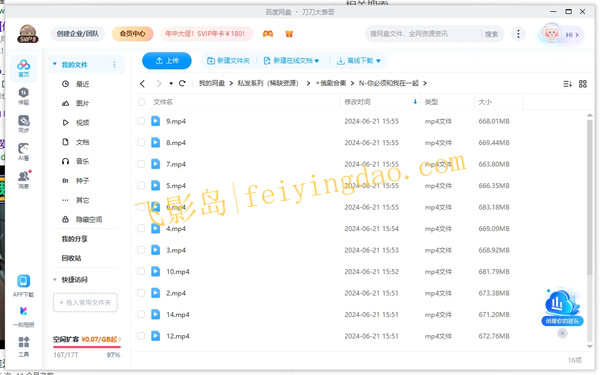Switch to grid view icon
This screenshot has height=375, width=600.
point(583,84)
